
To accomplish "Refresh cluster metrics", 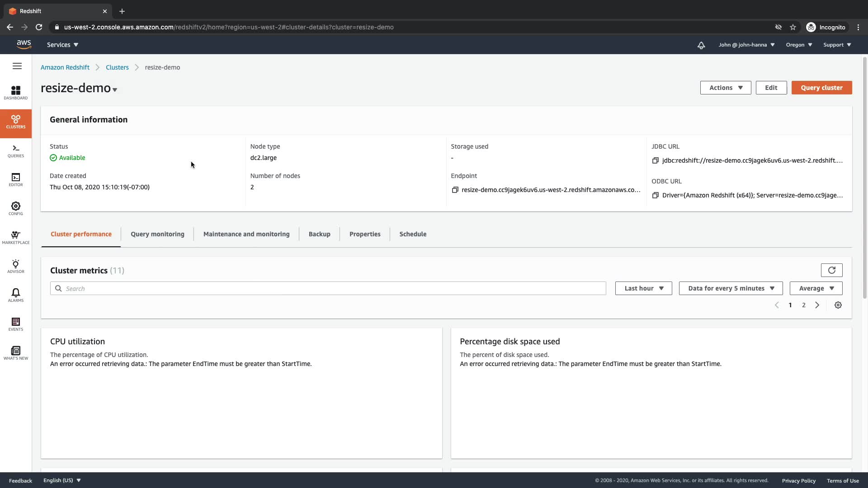I will coord(831,270).
